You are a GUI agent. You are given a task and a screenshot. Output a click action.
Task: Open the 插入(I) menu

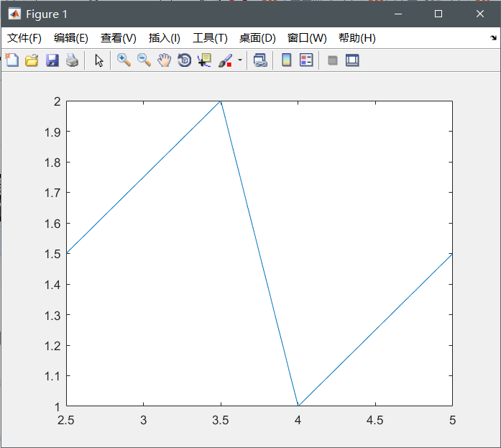164,38
